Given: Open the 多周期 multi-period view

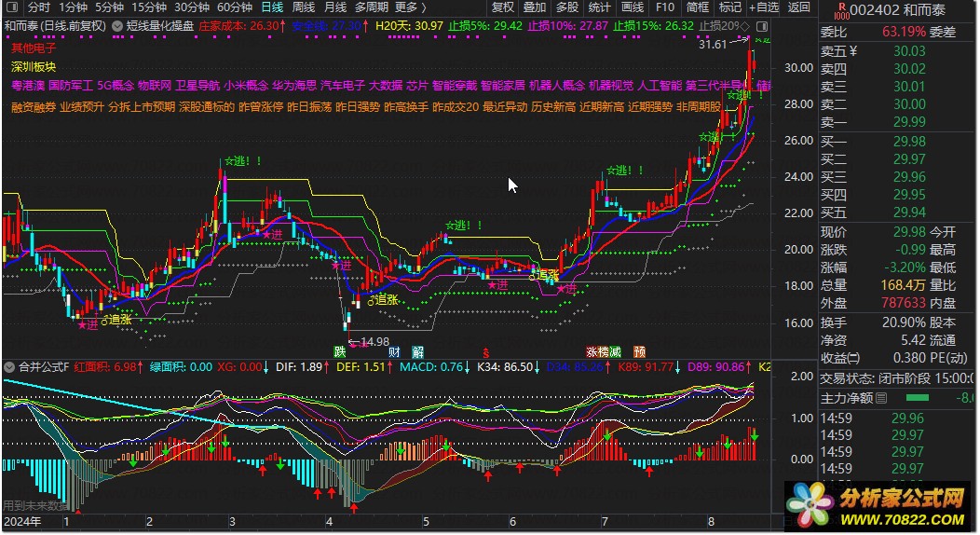Looking at the screenshot, I should tap(372, 7).
